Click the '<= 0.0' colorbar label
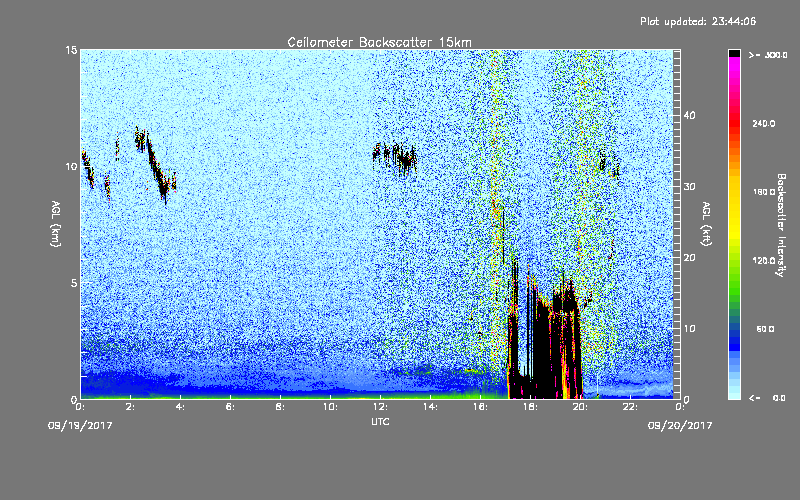The width and height of the screenshot is (800, 500). pos(767,398)
